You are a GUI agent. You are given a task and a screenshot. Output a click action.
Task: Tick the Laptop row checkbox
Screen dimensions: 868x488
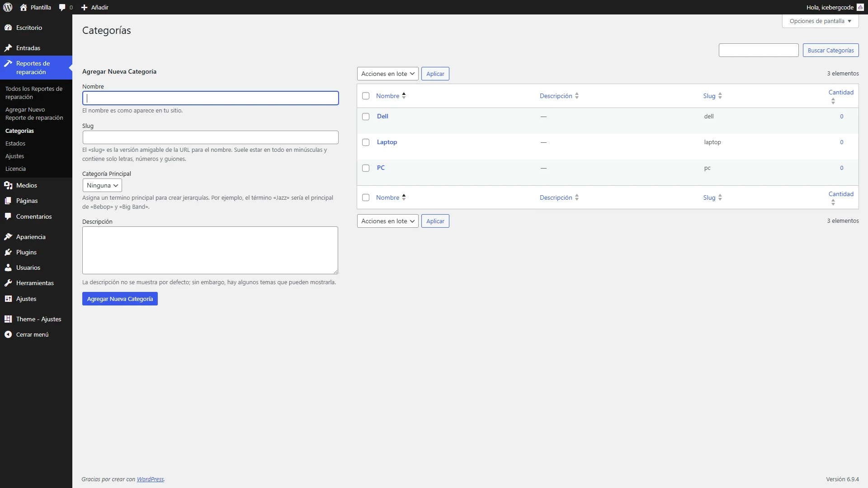[366, 142]
